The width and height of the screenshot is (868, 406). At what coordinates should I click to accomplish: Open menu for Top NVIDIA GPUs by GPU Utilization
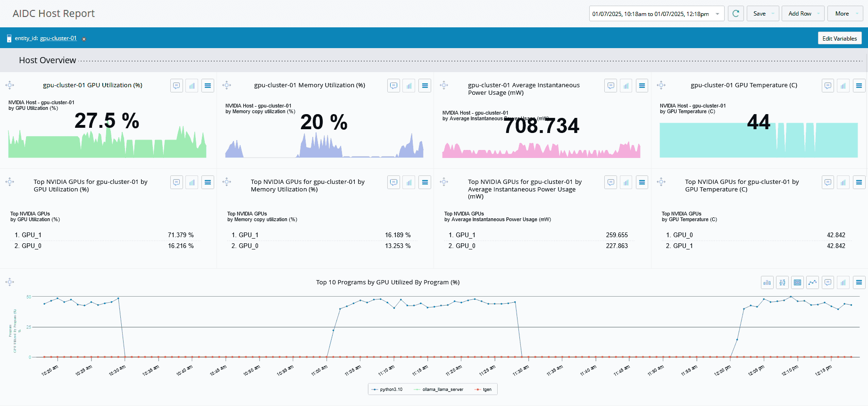[x=208, y=182]
